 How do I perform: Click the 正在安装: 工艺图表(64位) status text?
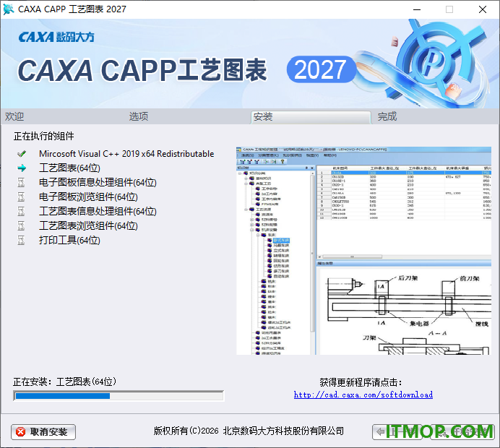[65, 382]
